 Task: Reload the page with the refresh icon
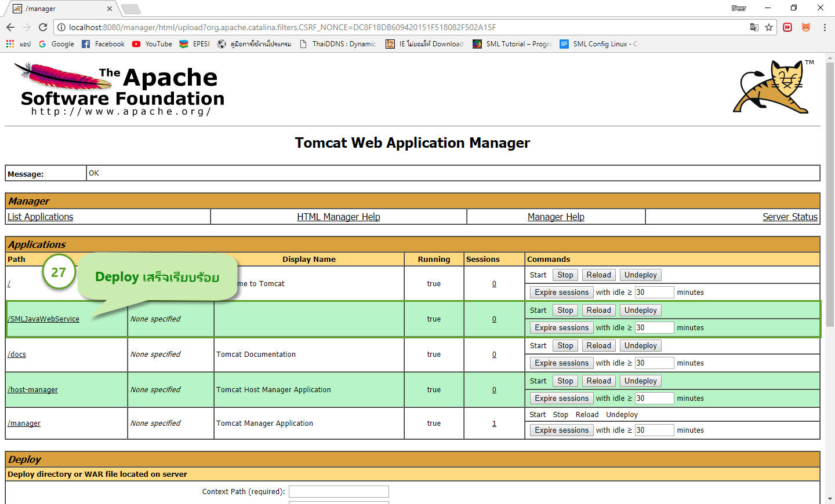[43, 27]
